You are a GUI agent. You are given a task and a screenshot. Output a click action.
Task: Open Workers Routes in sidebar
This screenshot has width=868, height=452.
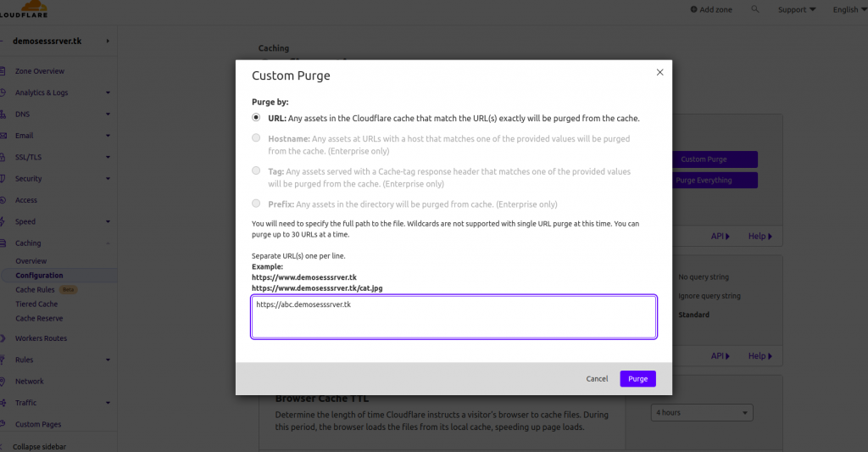pos(41,338)
